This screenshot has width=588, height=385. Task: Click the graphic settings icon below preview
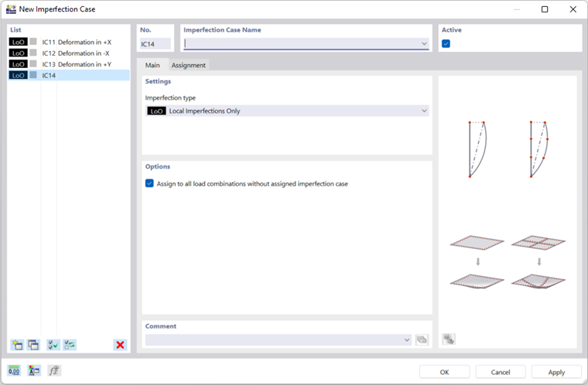coord(449,339)
